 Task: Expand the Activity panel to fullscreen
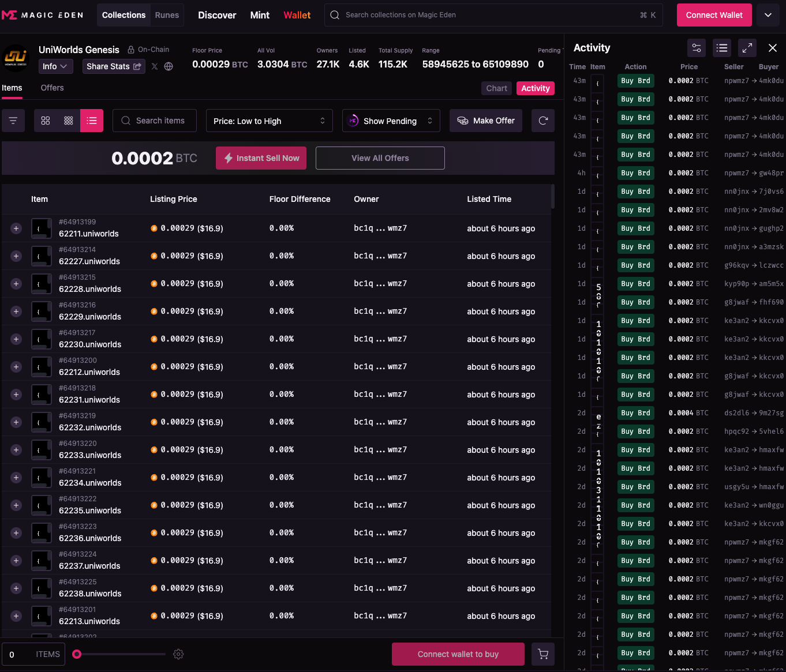tap(747, 48)
